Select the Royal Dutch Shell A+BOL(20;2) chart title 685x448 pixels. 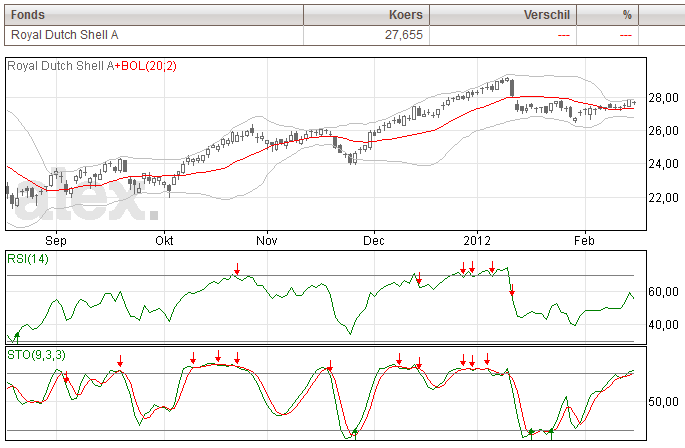point(92,66)
